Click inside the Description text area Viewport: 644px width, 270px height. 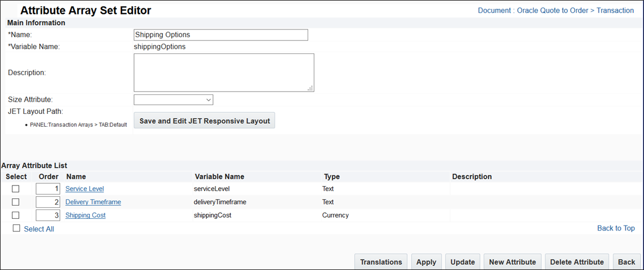[x=224, y=73]
